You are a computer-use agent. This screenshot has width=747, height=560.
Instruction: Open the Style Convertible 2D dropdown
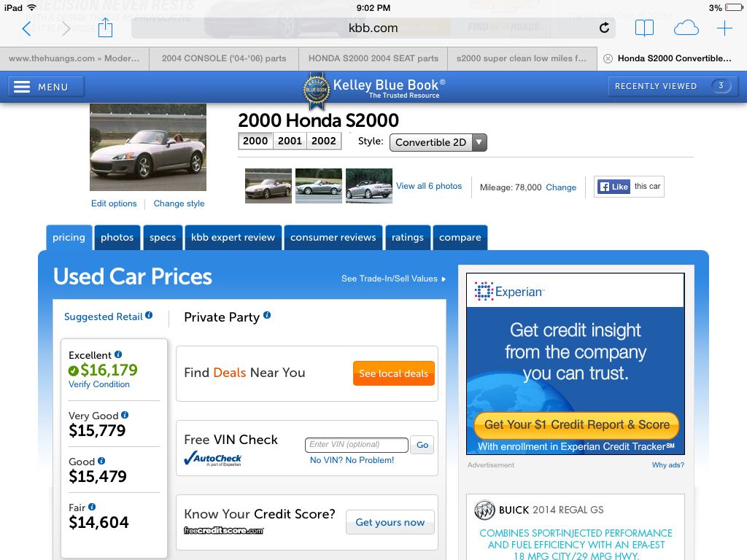[438, 142]
